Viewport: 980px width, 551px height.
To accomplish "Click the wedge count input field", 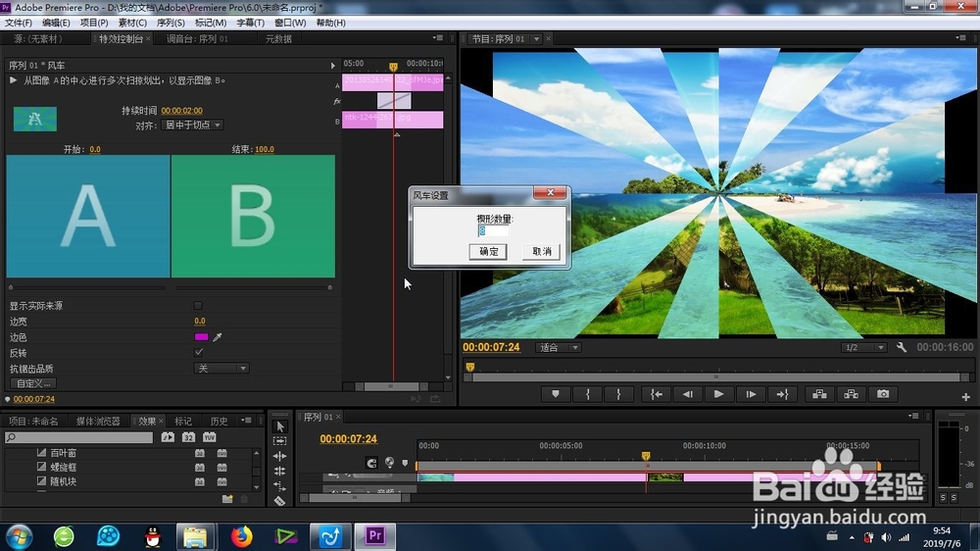I will click(493, 230).
